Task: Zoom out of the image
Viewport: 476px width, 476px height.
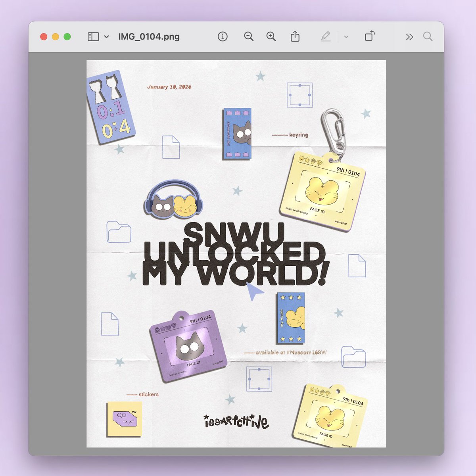Action: [x=249, y=37]
